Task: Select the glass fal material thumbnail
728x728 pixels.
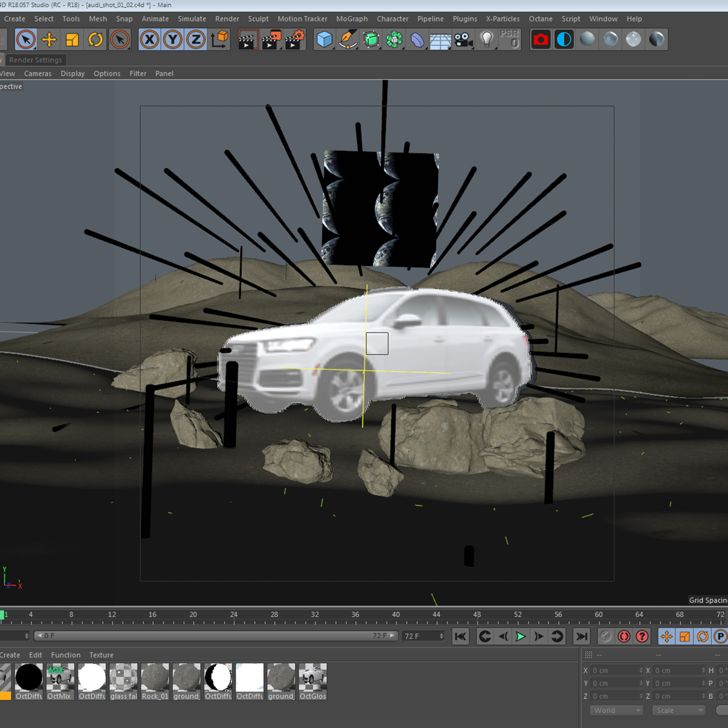Action: (x=123, y=681)
